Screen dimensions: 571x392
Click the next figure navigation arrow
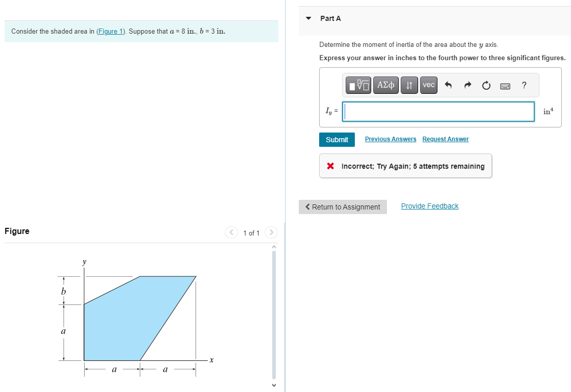[271, 232]
